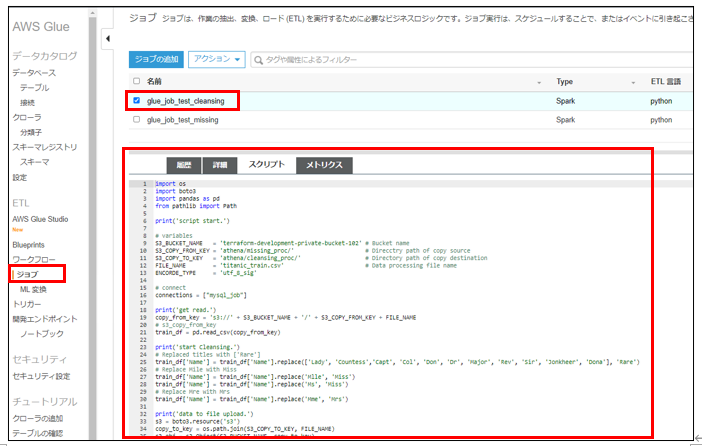
Task: Open AWS Glue Studio link
Action: [40, 219]
